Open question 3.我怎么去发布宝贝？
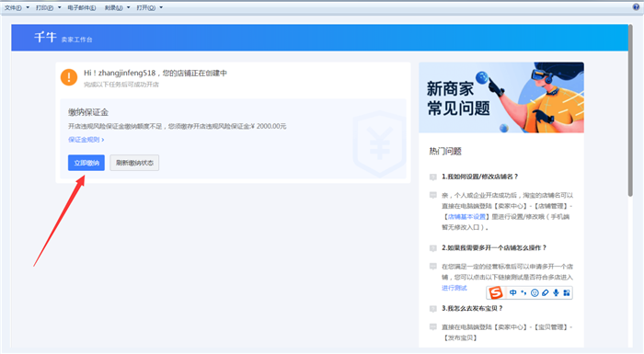 click(x=472, y=308)
